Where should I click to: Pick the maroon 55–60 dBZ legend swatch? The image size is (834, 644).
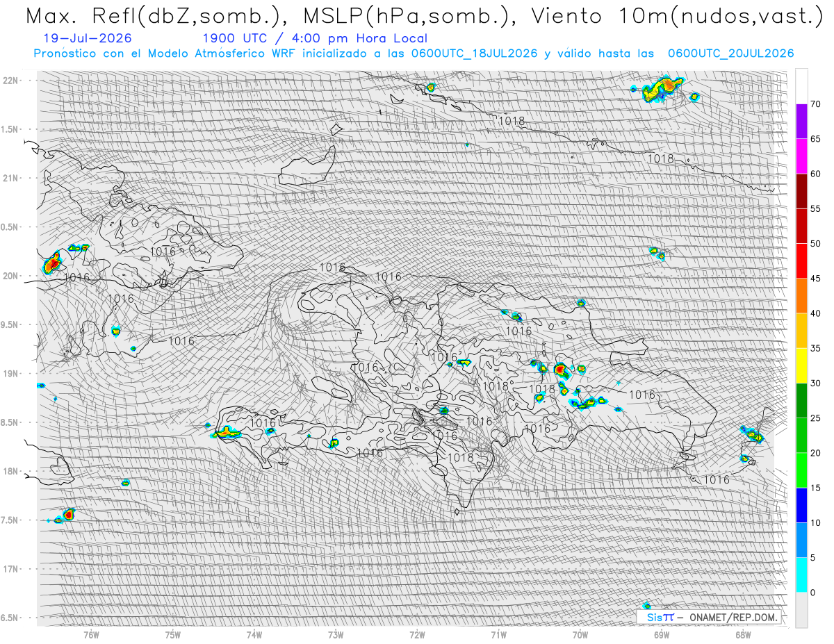click(801, 191)
